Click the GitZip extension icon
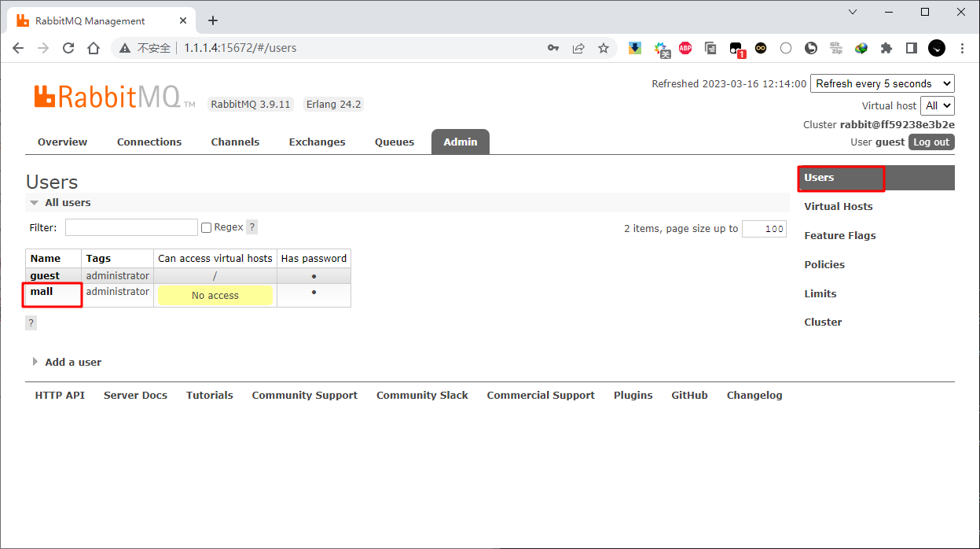Image resolution: width=980 pixels, height=549 pixels. (836, 48)
